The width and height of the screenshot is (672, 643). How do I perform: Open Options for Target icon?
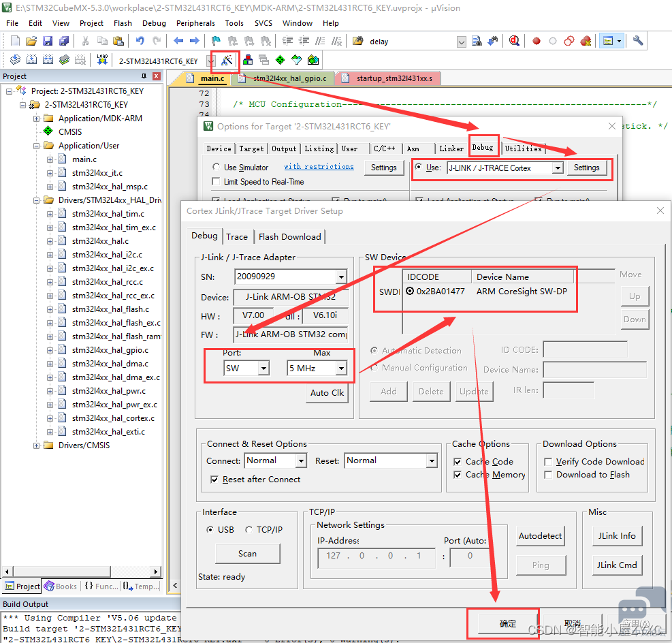(x=227, y=60)
